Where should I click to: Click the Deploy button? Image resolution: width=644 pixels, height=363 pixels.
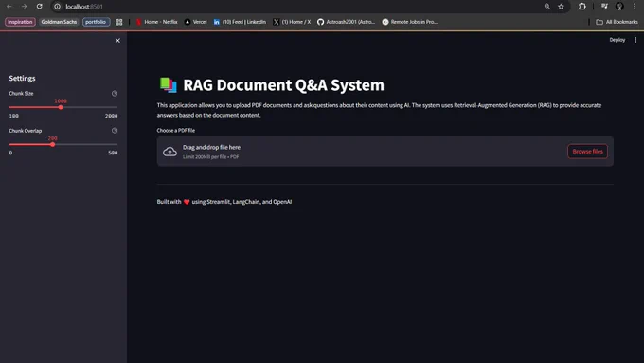click(x=617, y=40)
